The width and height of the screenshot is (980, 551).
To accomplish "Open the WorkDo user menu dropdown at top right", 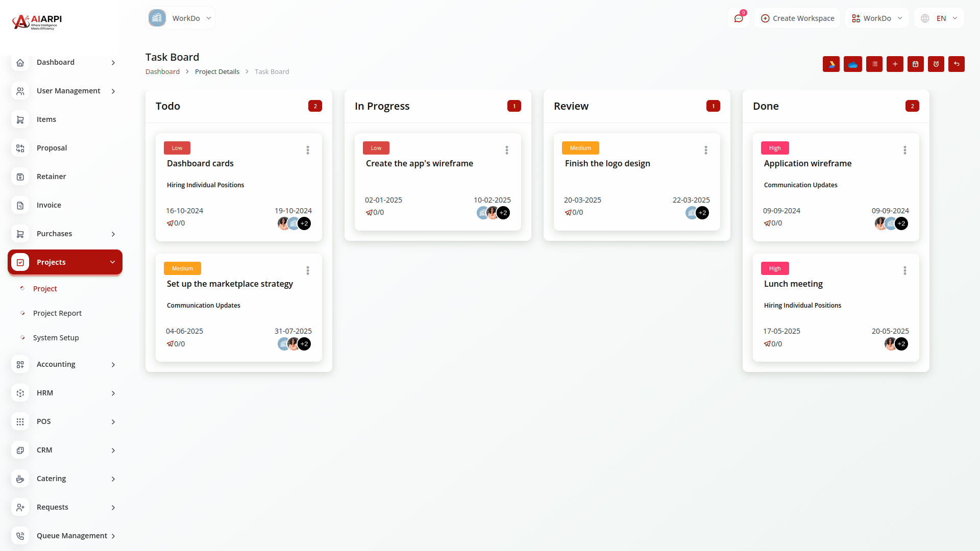I will tap(877, 18).
